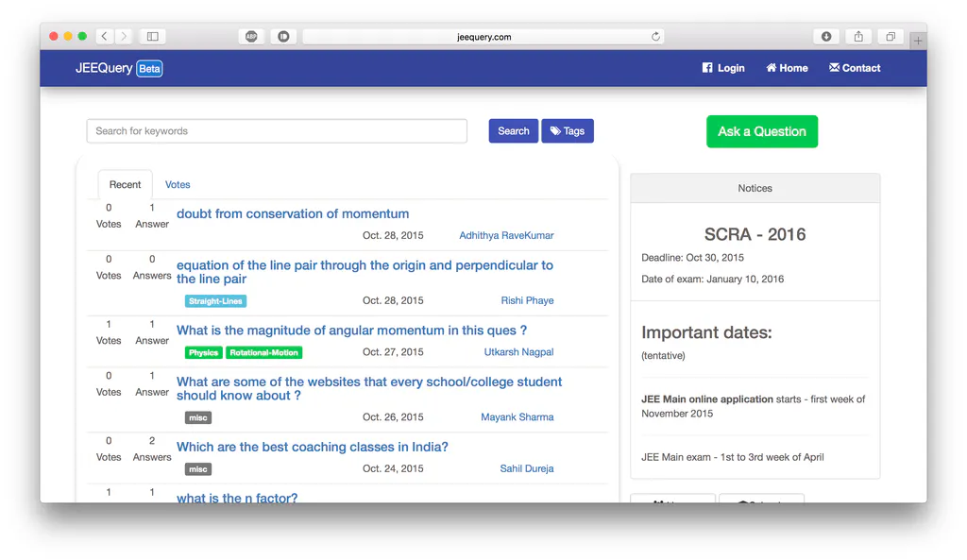Click the Deadline: Oct 30, 2015 text
The height and width of the screenshot is (560, 967).
[x=692, y=258]
